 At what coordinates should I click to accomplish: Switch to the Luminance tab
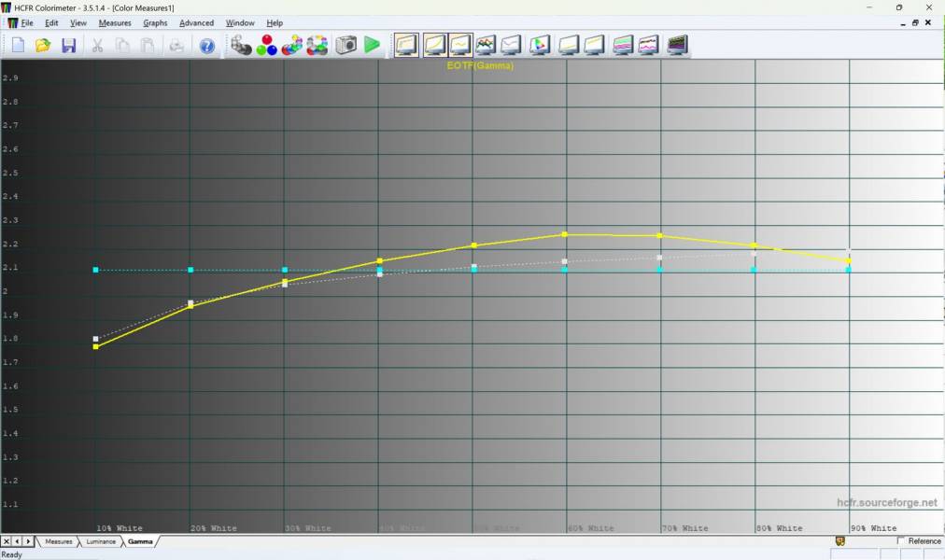pos(100,541)
